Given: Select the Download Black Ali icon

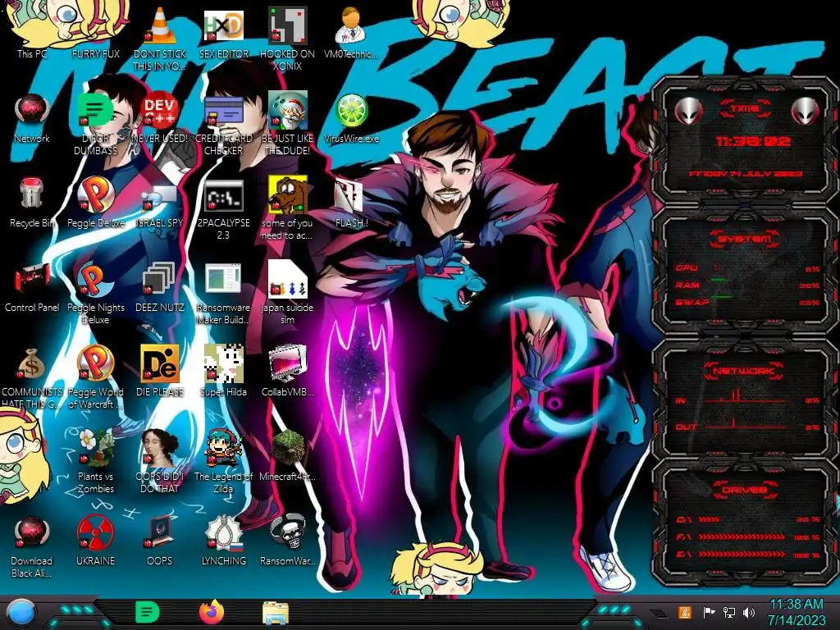Looking at the screenshot, I should (x=32, y=546).
